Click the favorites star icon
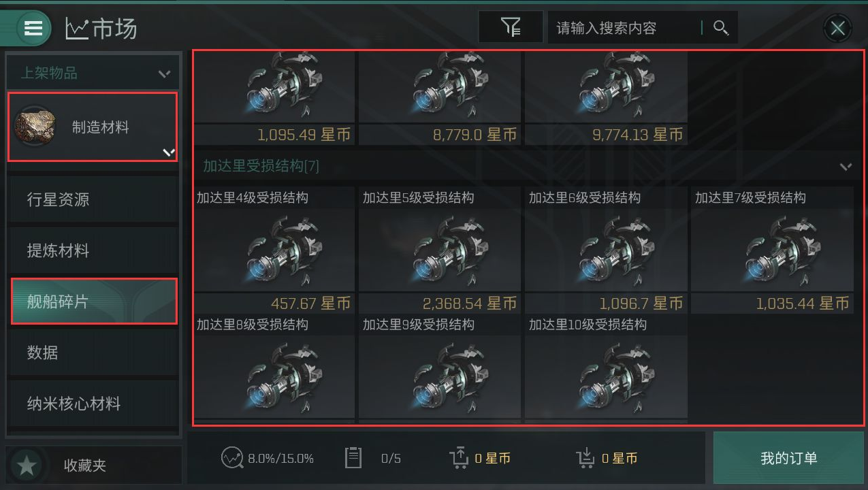 point(27,465)
